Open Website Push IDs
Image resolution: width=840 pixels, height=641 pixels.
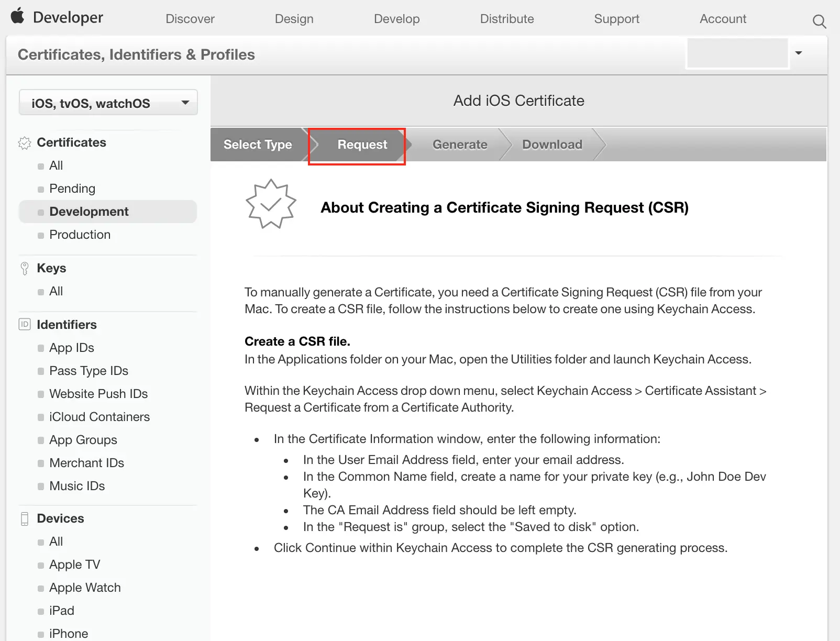(x=98, y=394)
